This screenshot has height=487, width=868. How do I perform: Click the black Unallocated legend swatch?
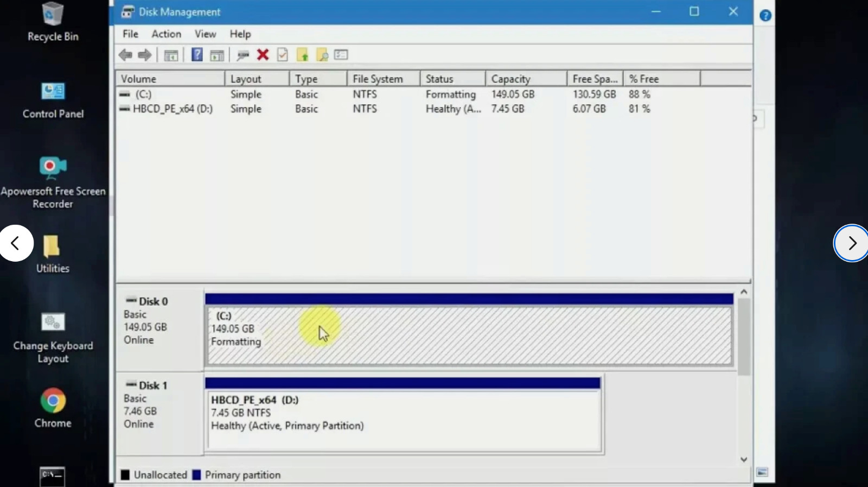(125, 475)
